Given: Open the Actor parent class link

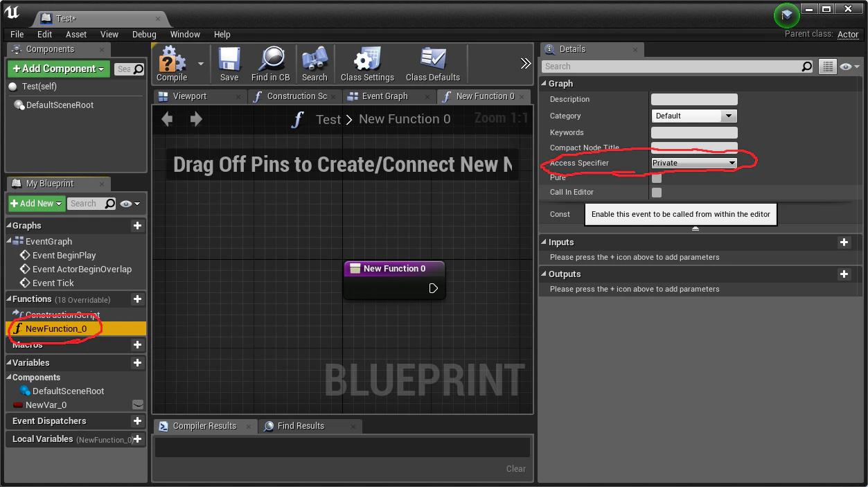Looking at the screenshot, I should click(848, 34).
